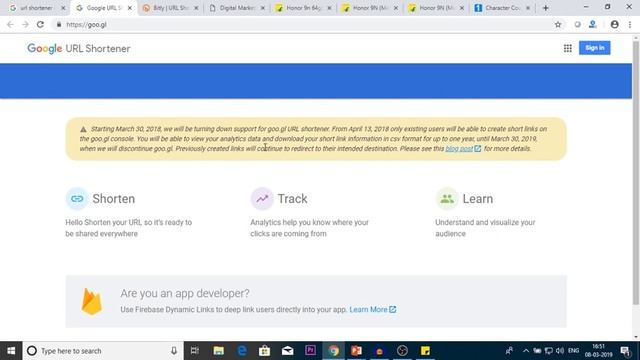This screenshot has height=360, width=640.
Task: Open Chrome's three-dot menu
Action: 630,24
